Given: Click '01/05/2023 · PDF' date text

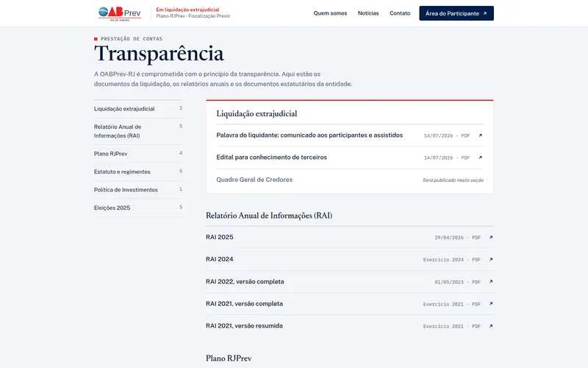Looking at the screenshot, I should point(457,282).
